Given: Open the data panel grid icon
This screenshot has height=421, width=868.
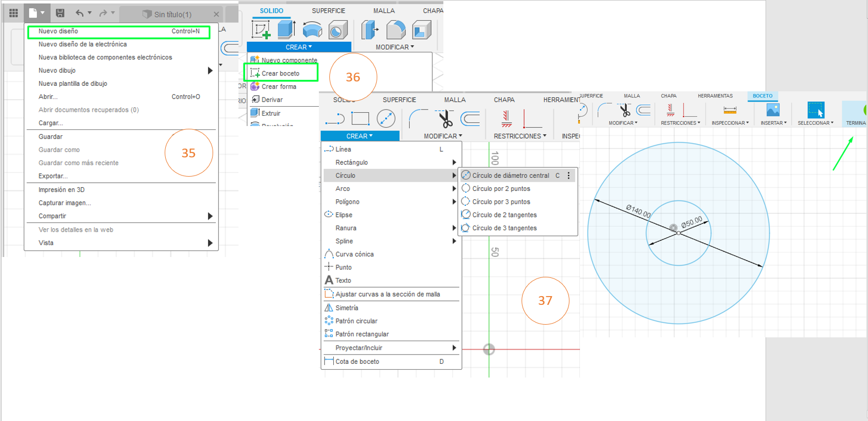Looking at the screenshot, I should [x=14, y=13].
